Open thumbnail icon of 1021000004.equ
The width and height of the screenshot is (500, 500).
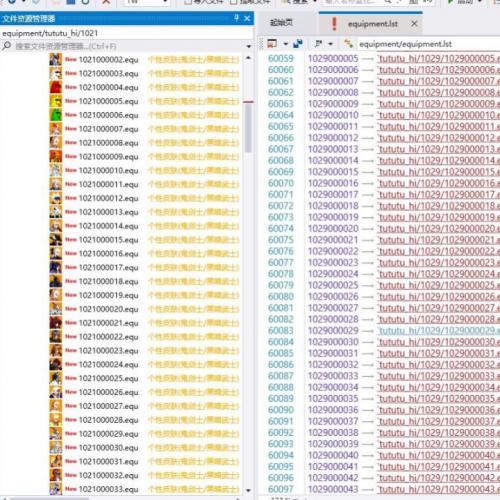coord(56,87)
